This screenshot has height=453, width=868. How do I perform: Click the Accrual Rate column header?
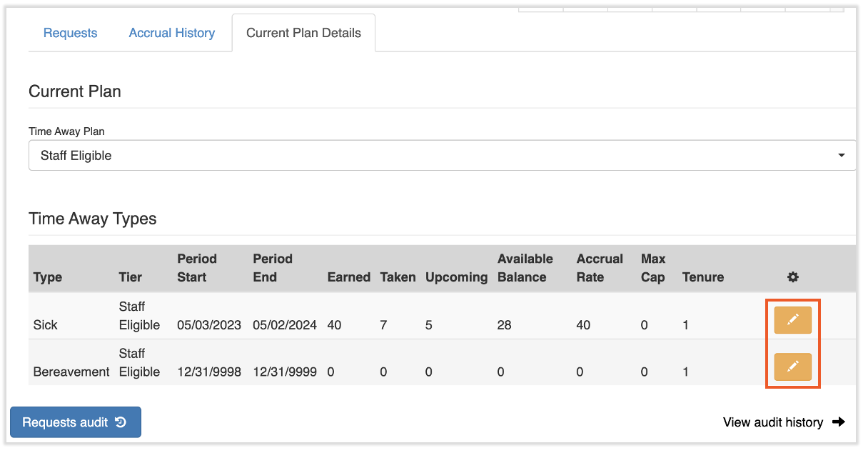[600, 268]
